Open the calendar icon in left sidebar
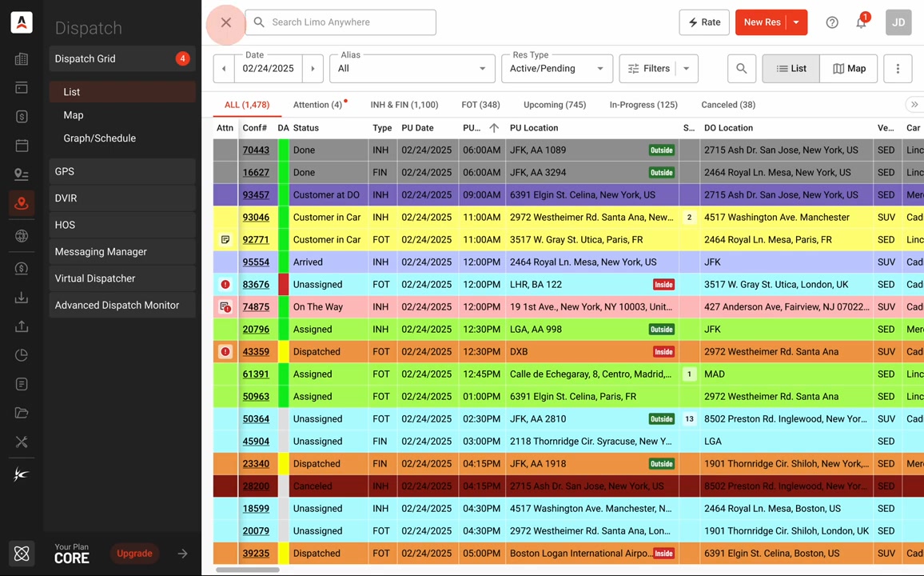Image resolution: width=924 pixels, height=576 pixels. (x=22, y=145)
